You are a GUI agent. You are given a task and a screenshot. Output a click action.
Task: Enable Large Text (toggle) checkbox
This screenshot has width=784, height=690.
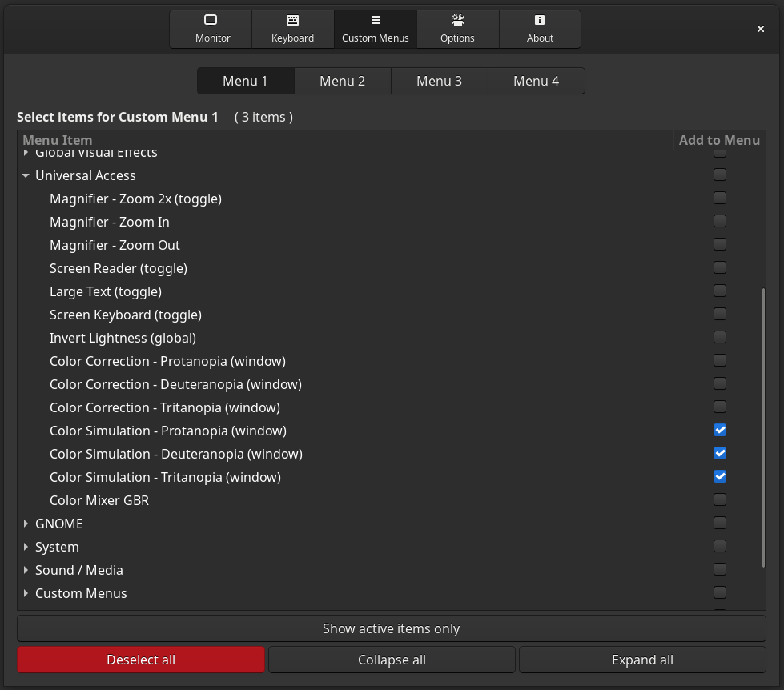coord(719,291)
